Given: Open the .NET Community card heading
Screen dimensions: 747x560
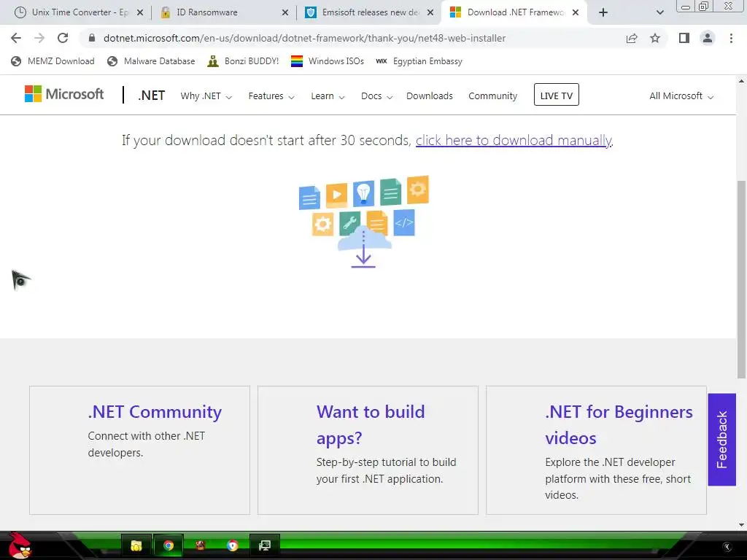Looking at the screenshot, I should 155,412.
